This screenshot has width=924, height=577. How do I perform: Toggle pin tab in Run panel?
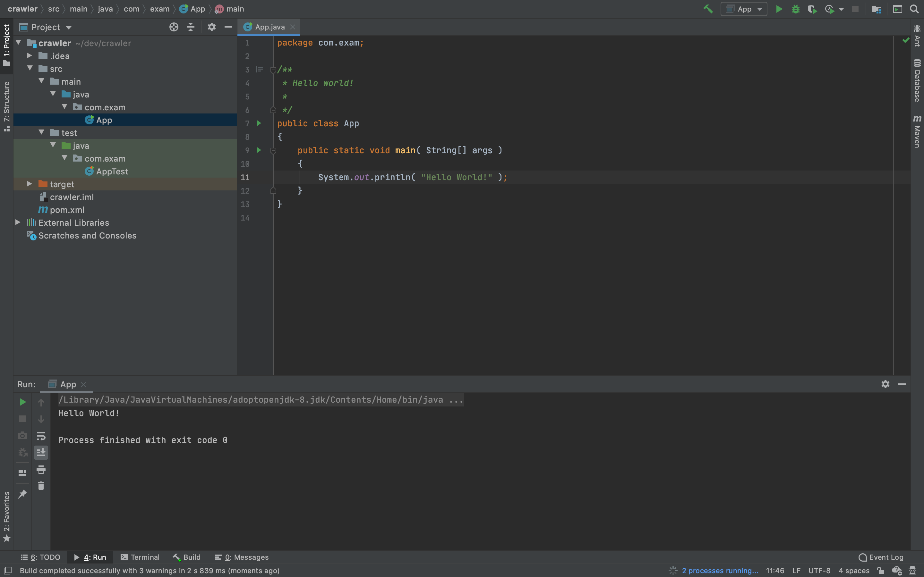click(x=22, y=494)
